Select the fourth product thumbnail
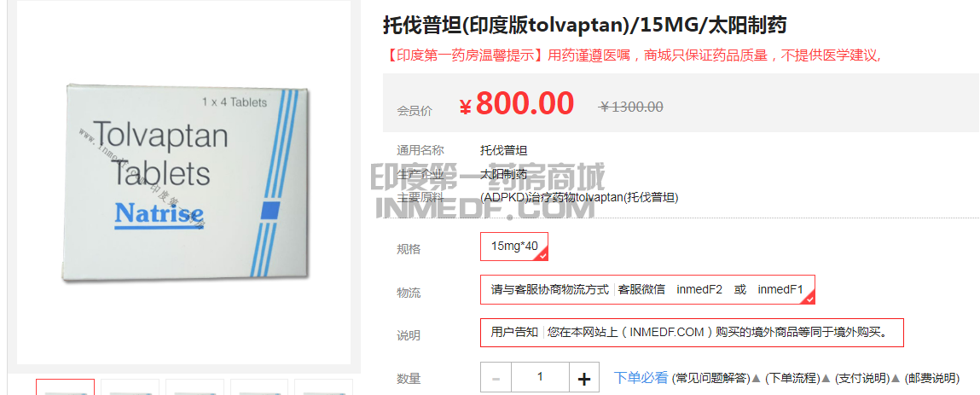 point(259,386)
